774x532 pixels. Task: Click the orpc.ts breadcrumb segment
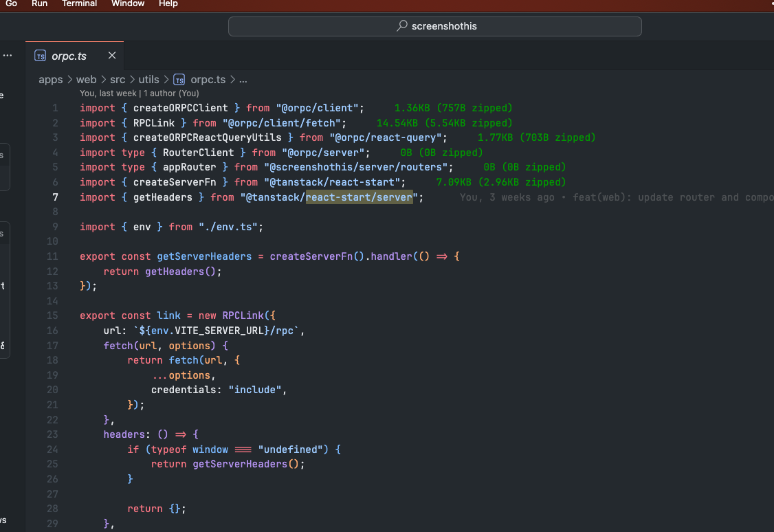[x=208, y=80]
